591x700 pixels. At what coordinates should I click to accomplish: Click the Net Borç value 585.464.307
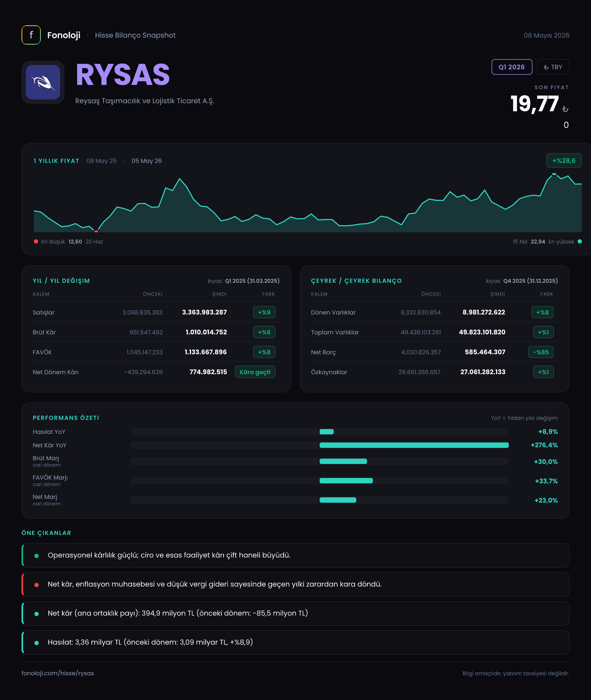(485, 352)
